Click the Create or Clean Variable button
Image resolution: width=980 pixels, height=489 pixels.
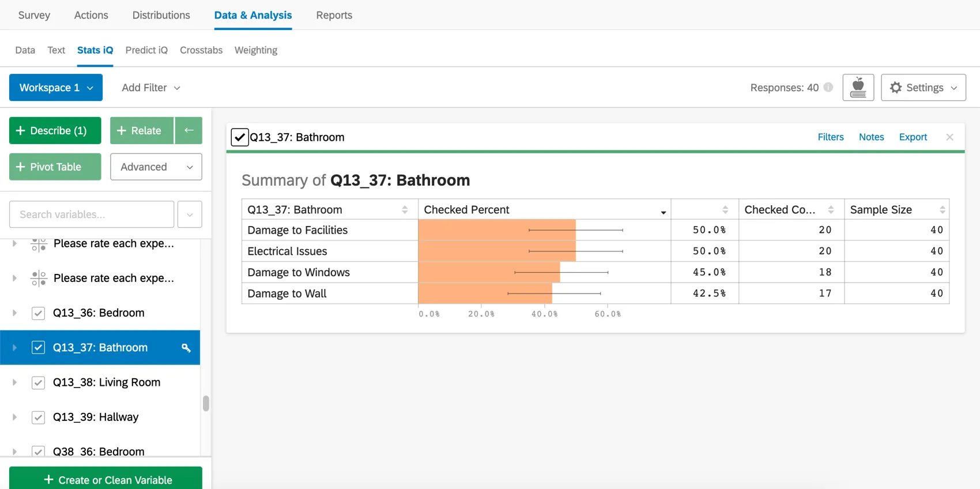pyautogui.click(x=105, y=479)
